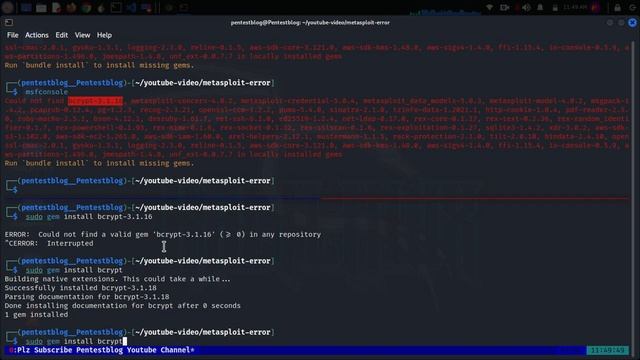
Task: Open the Firefox browser panel icon
Action: [x=71, y=7]
